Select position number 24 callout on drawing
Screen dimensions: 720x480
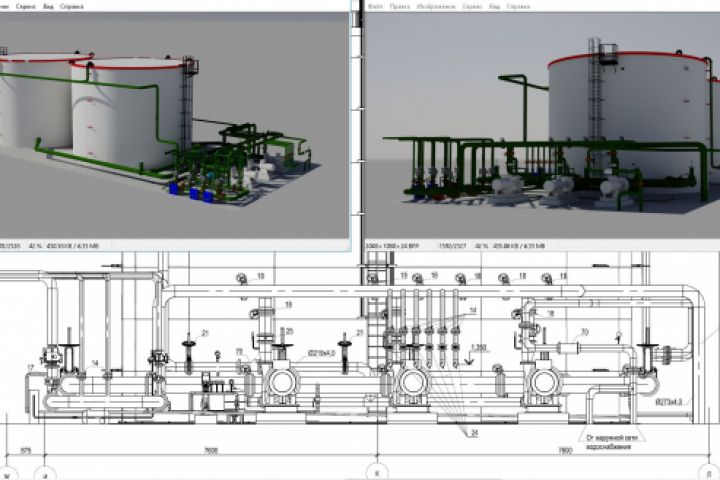(474, 433)
